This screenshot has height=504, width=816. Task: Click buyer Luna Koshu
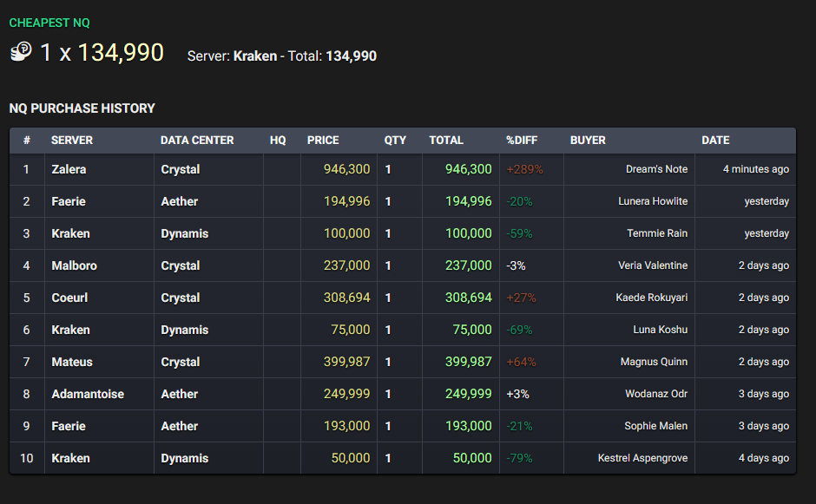click(x=661, y=330)
